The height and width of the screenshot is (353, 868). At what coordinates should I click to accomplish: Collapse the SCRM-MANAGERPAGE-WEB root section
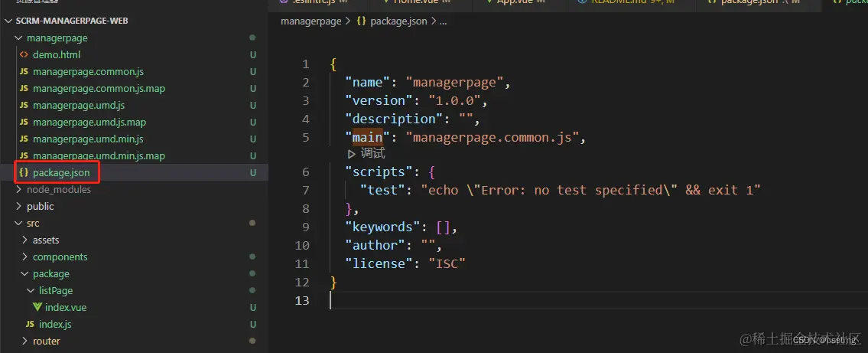tap(8, 21)
